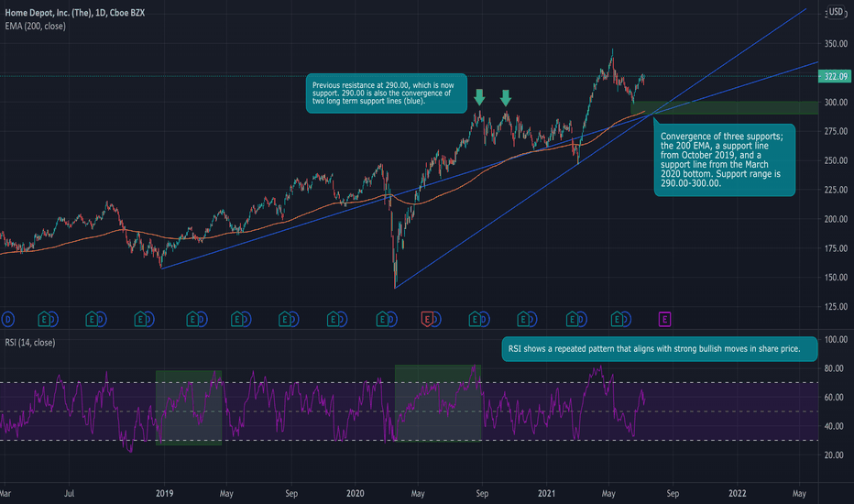Screen dimensions: 854x504
Task: Click the 2022 label on time axis
Action: click(x=738, y=493)
